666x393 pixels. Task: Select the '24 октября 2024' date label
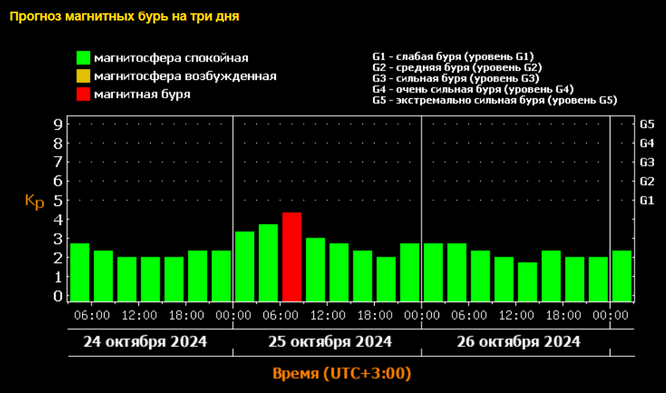click(x=145, y=342)
